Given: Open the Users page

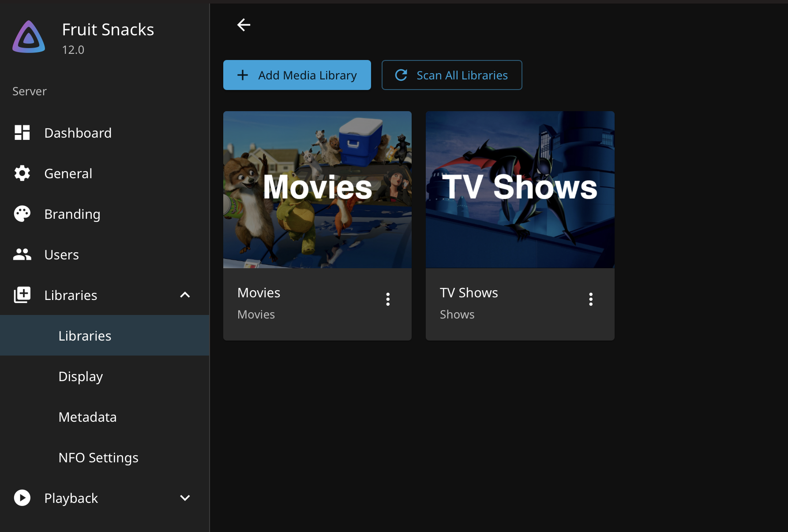Looking at the screenshot, I should [105, 255].
